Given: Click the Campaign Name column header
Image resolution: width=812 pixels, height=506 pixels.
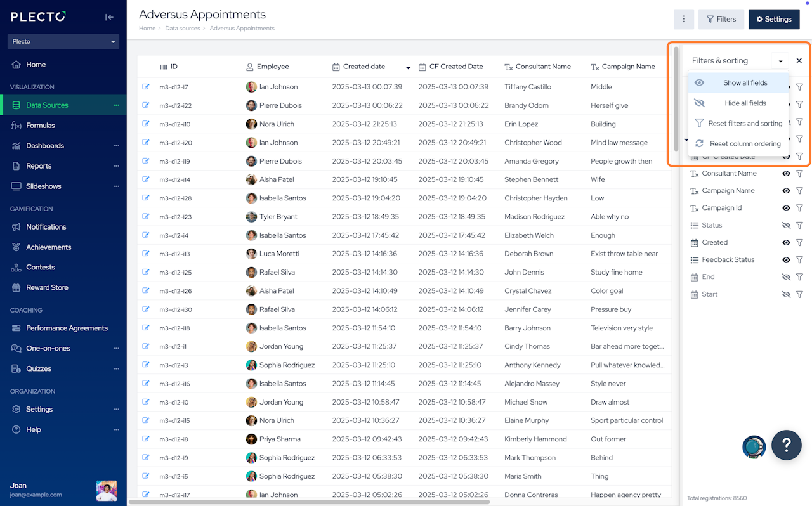Looking at the screenshot, I should tap(623, 67).
